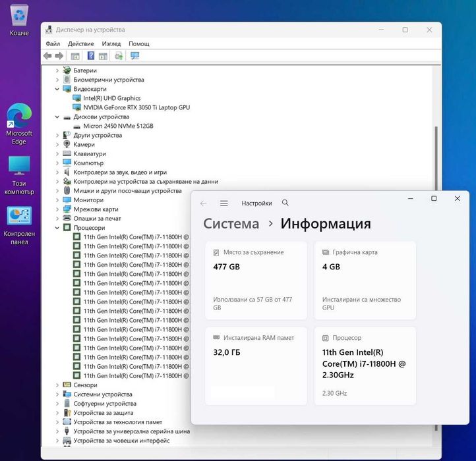
Task: Click the action pane toolbar icon next to Help
Action: 104,56
